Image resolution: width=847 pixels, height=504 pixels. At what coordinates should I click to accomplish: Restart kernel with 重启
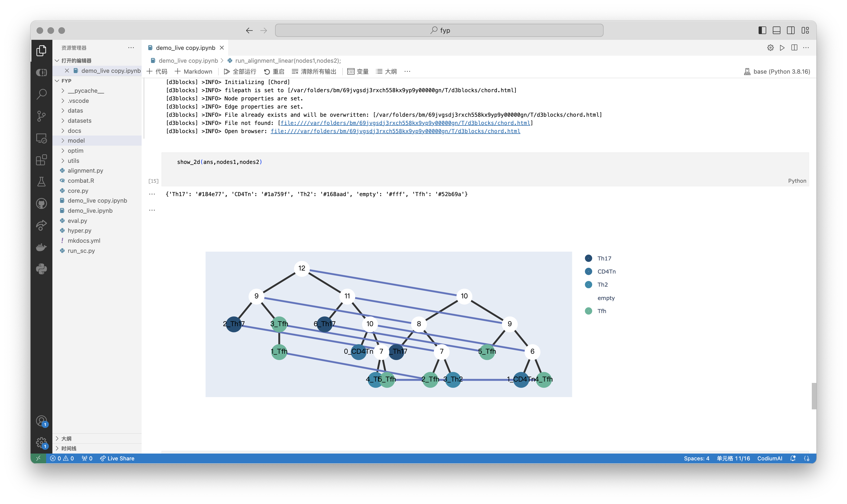pos(274,71)
